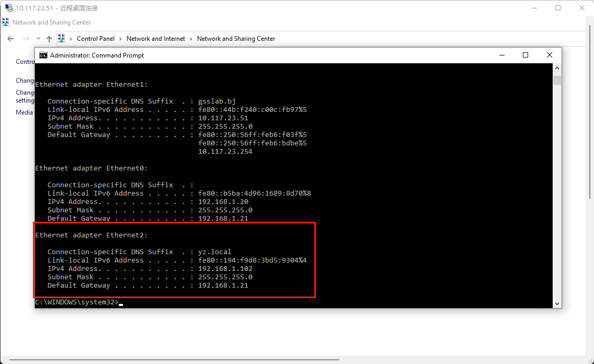Viewport: 594px width, 364px height.
Task: Expand chevron after Network and Internet breadcrumb
Action: click(191, 39)
